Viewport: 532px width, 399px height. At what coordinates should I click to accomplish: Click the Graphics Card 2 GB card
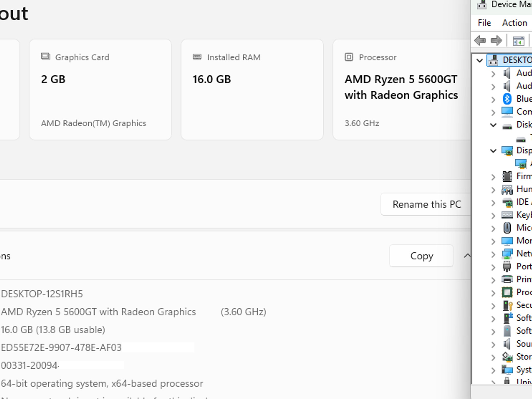pos(100,89)
